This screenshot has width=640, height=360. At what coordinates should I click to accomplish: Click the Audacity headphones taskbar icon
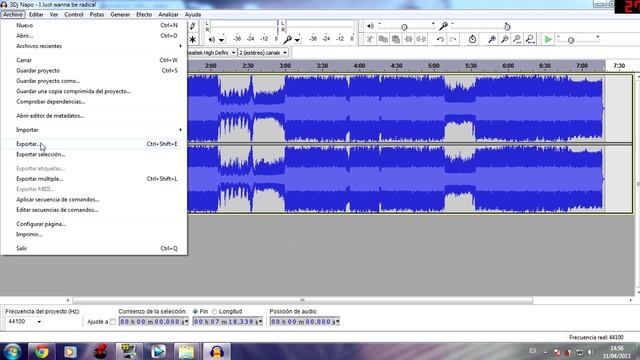tap(217, 351)
